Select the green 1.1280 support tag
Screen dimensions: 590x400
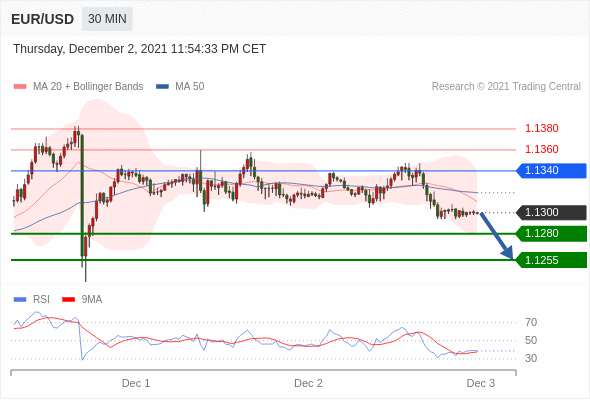[x=551, y=234]
